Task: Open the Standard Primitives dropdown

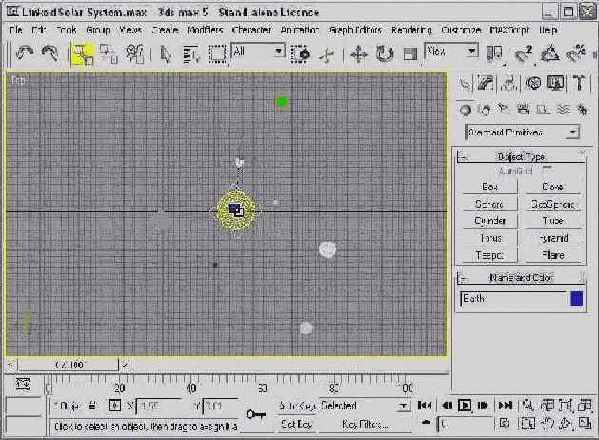Action: point(522,133)
